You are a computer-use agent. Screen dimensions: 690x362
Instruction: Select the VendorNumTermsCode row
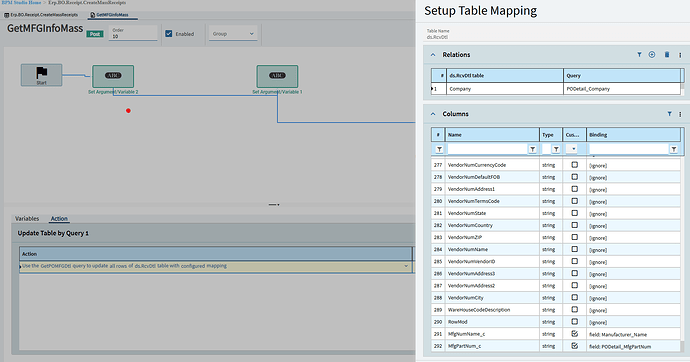coord(556,201)
